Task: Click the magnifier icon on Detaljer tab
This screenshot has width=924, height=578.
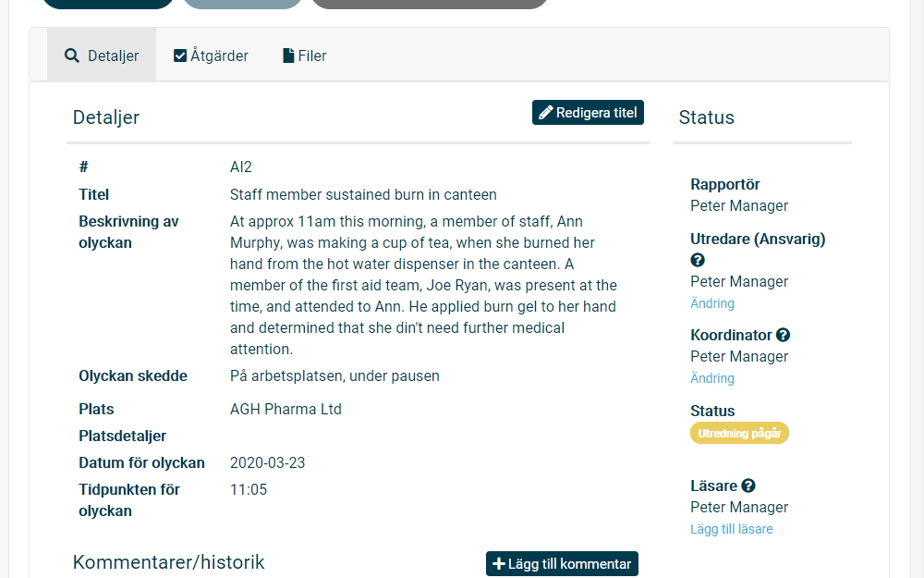Action: click(x=72, y=56)
